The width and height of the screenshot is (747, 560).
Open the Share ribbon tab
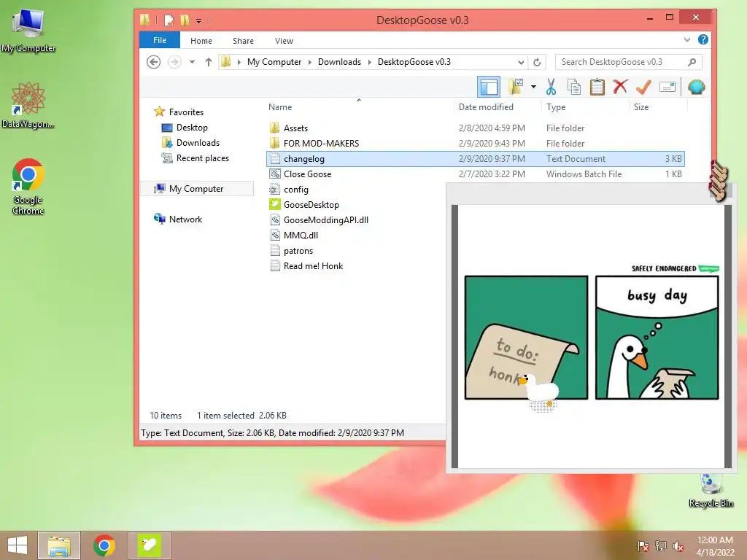pos(243,41)
